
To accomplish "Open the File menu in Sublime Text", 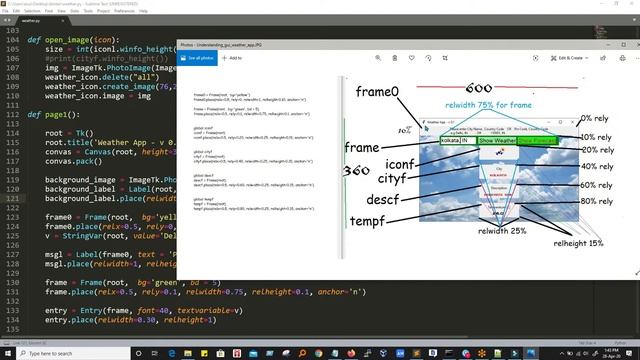I will click(5, 11).
